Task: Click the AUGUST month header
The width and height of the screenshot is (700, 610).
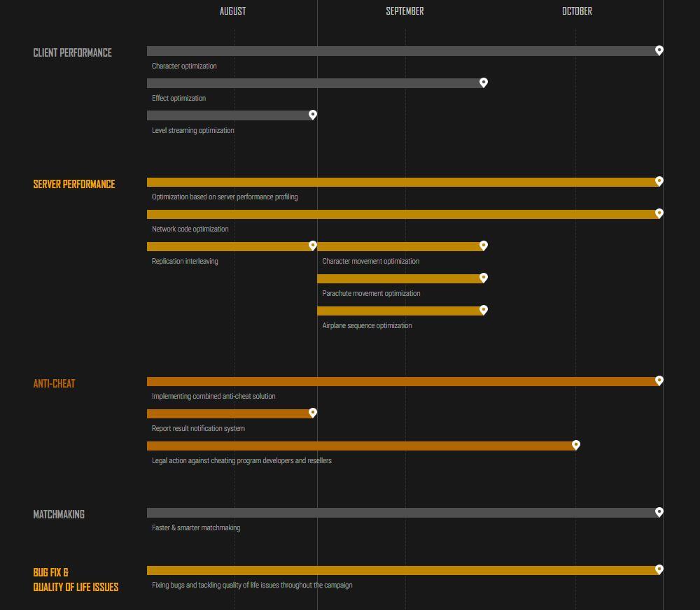Action: click(x=232, y=11)
